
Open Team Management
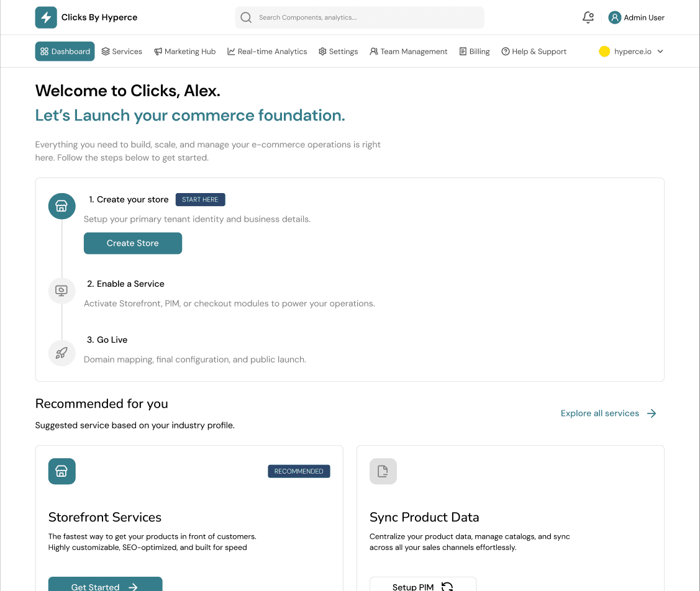409,52
